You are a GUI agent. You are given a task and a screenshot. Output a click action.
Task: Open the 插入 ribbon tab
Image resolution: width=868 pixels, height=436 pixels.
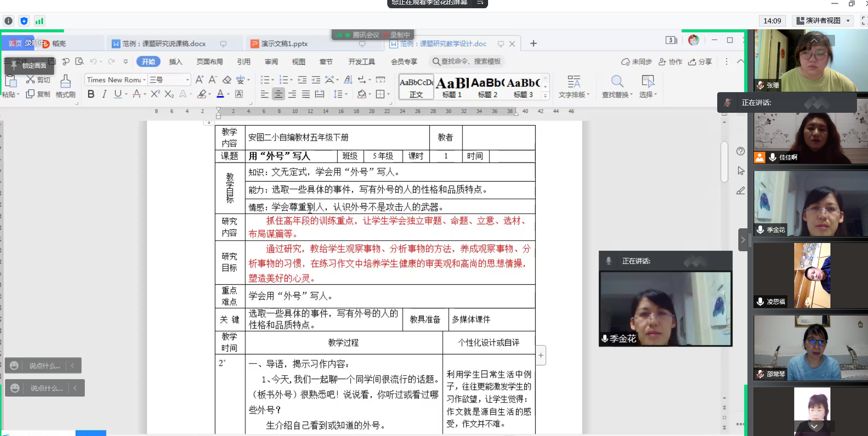click(176, 61)
